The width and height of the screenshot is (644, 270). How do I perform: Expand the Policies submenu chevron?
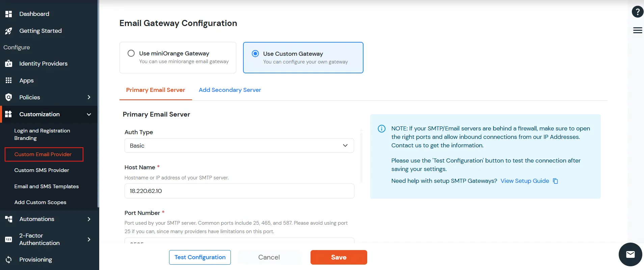click(89, 97)
